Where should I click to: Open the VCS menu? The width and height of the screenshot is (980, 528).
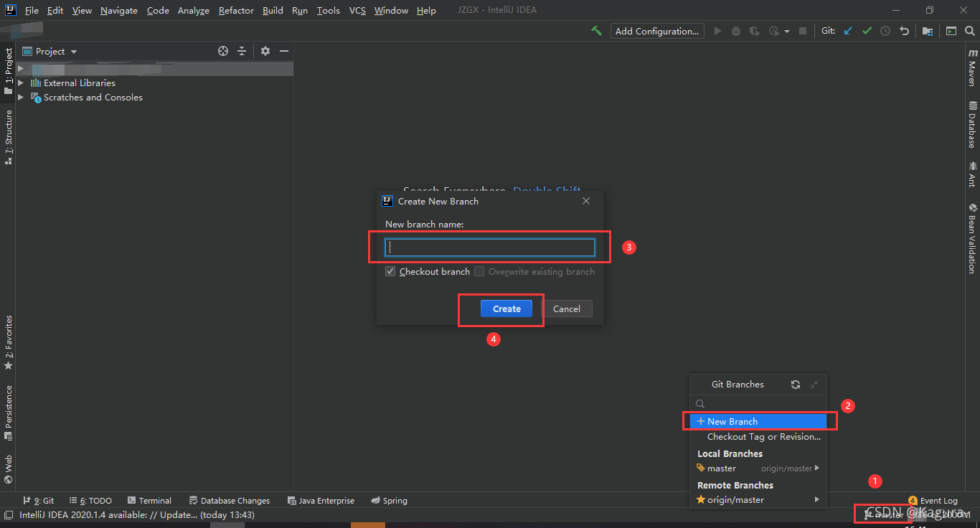tap(357, 10)
